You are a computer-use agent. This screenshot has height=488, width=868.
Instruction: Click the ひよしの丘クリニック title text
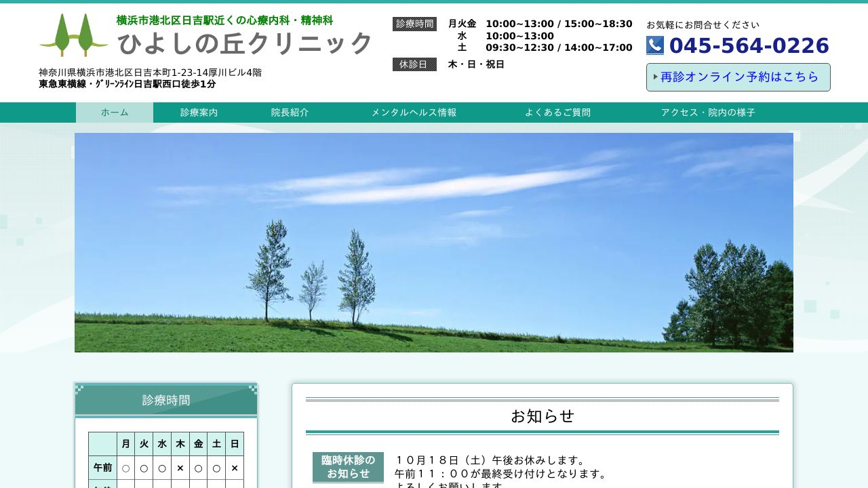tap(245, 43)
